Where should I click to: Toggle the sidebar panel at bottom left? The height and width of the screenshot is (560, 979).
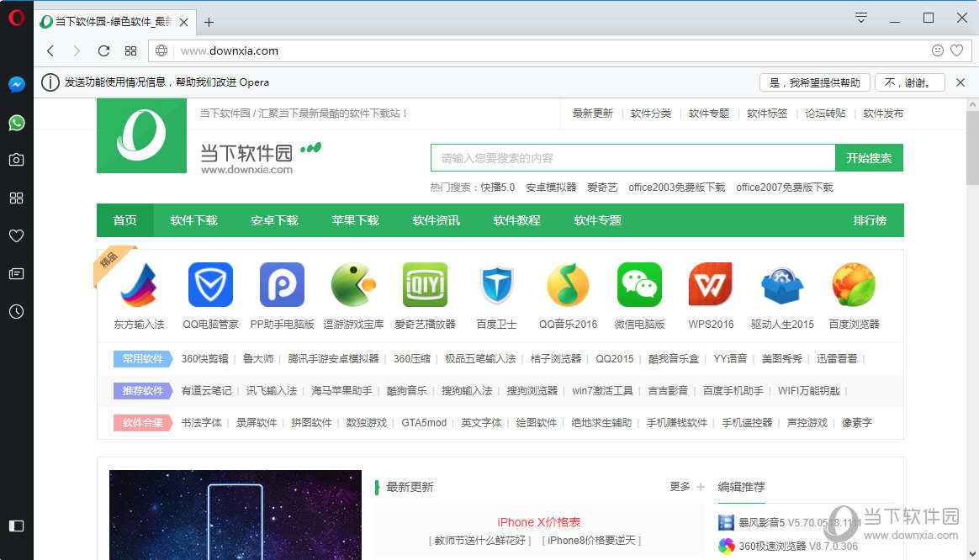coord(16,526)
